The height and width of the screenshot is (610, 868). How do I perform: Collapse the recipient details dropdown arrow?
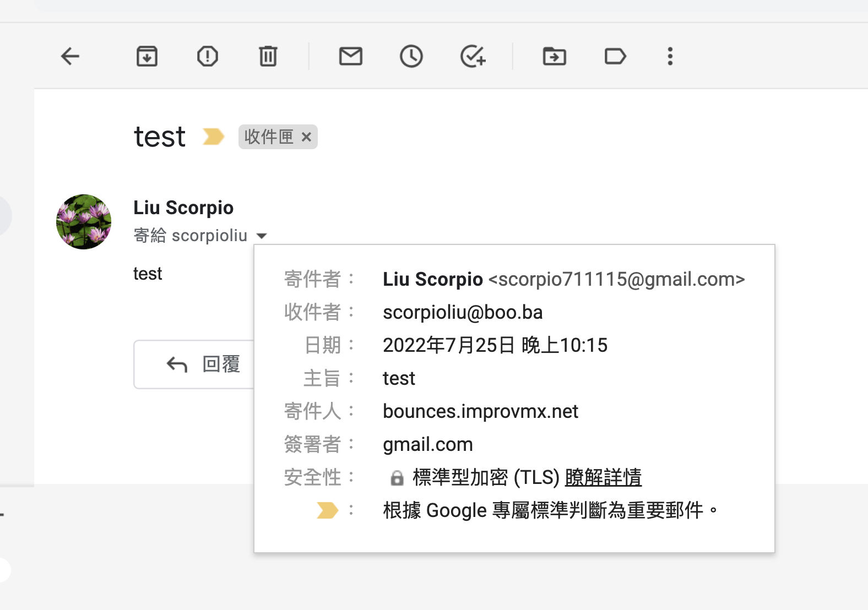point(262,236)
